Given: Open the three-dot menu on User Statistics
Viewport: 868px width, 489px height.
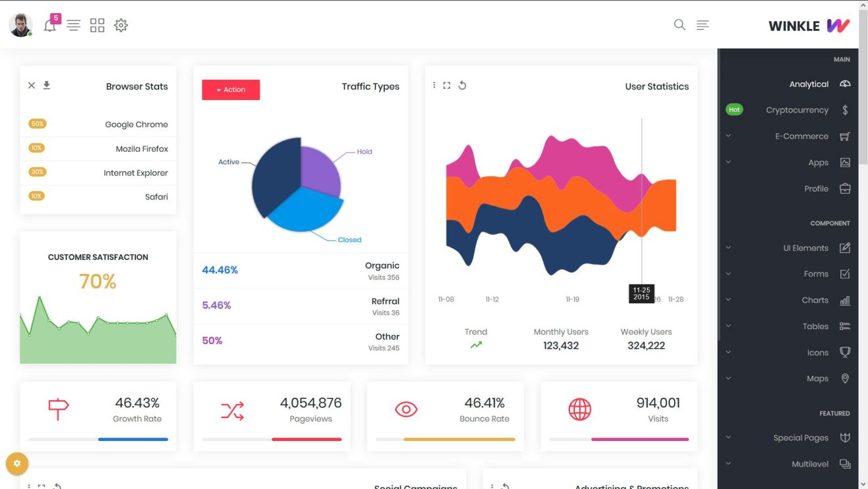Looking at the screenshot, I should click(x=433, y=86).
